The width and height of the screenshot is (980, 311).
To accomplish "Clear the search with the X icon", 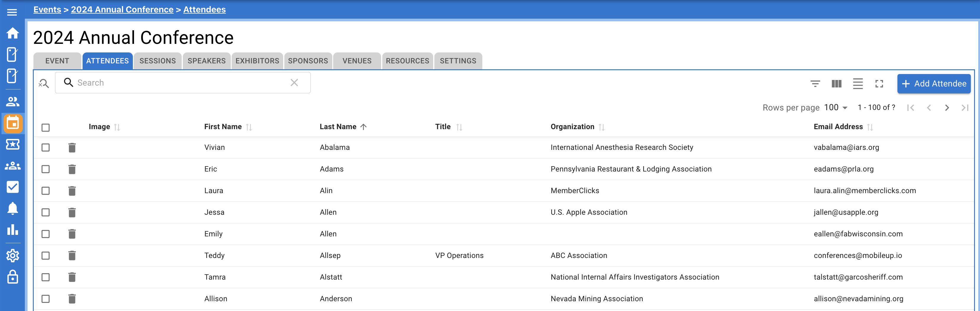I will pyautogui.click(x=294, y=83).
